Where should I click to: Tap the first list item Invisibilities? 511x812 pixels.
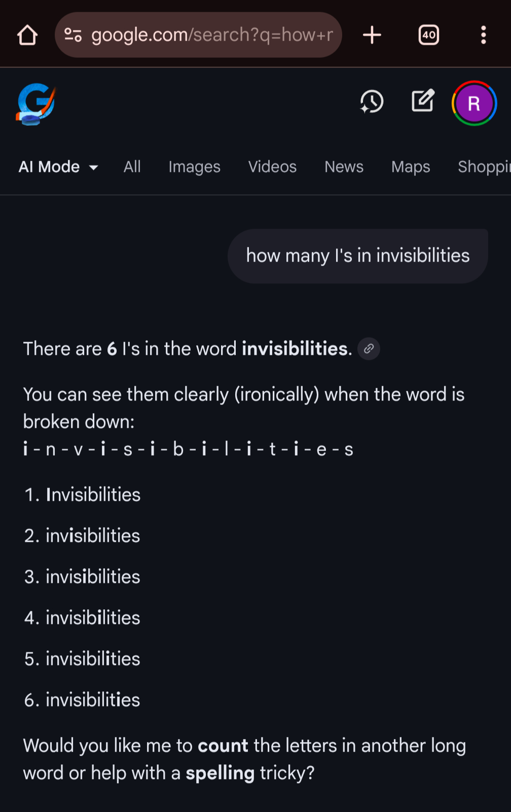[93, 495]
